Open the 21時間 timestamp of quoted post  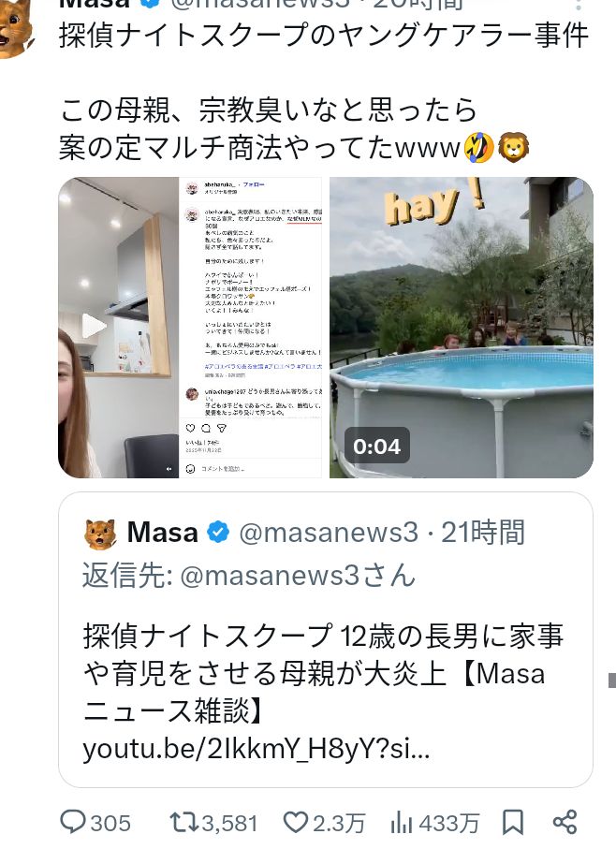coord(483,532)
